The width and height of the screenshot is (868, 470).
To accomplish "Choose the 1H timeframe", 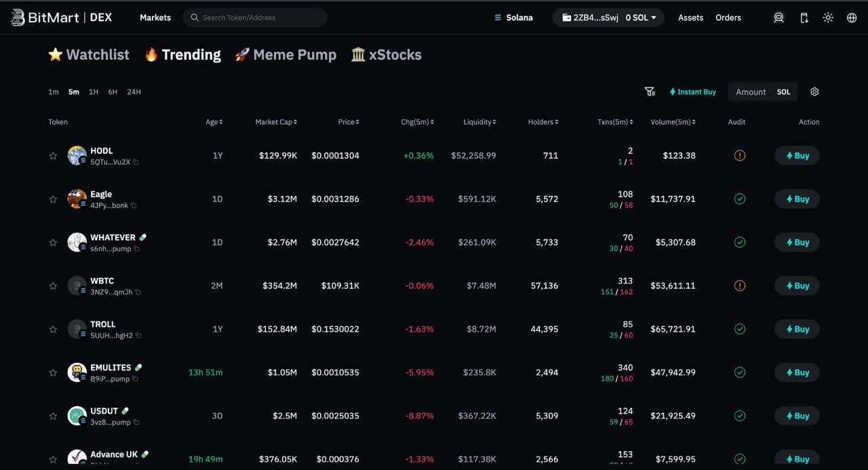I will tap(94, 92).
